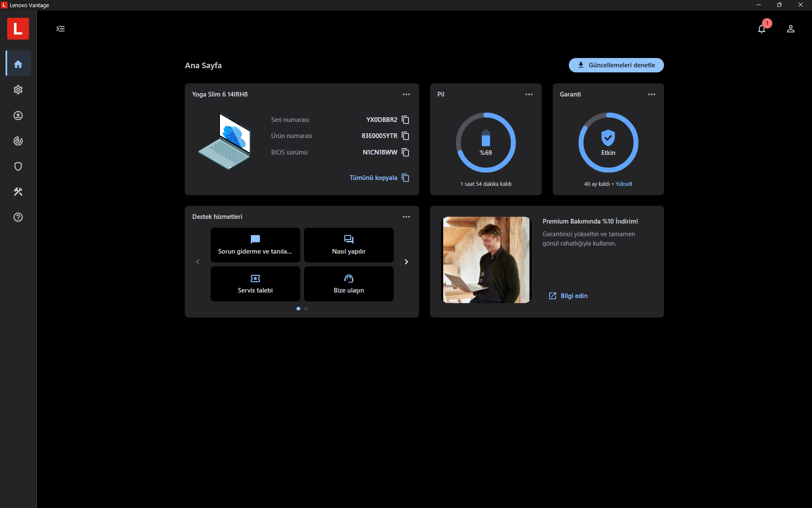Open the Servis talebi tile
The image size is (812, 508).
coord(255,284)
